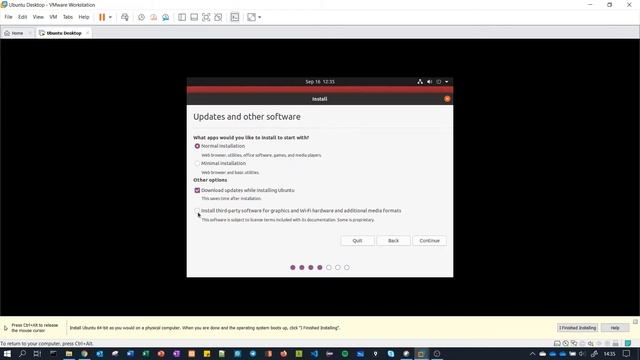
Task: Click the Updates and other software heading
Action: click(247, 117)
